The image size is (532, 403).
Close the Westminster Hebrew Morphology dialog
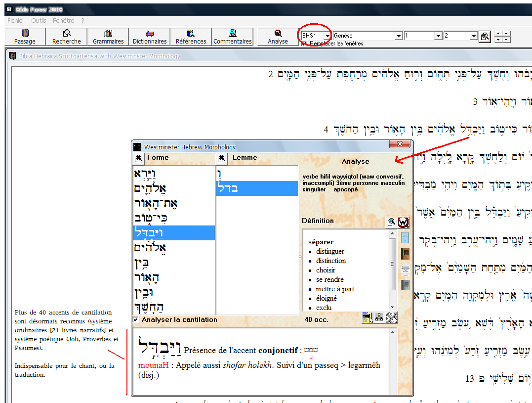click(400, 144)
